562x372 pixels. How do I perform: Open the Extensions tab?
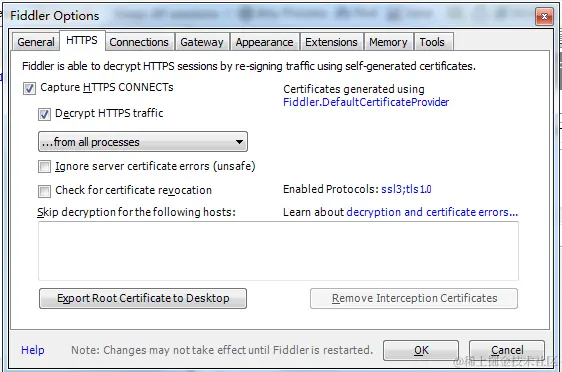click(332, 42)
